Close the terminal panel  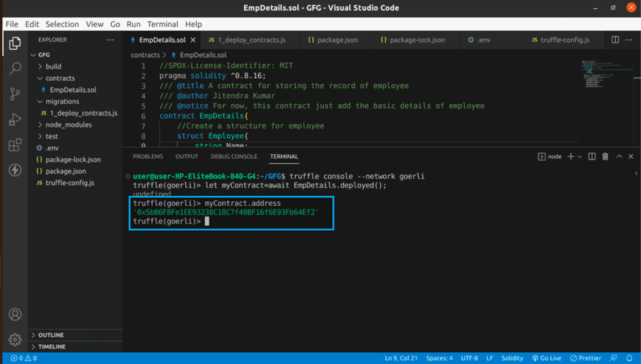point(631,156)
